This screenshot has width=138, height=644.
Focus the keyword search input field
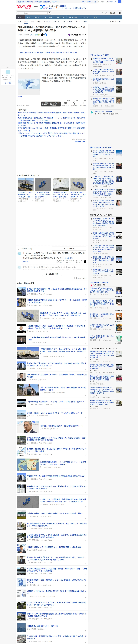point(32,13)
